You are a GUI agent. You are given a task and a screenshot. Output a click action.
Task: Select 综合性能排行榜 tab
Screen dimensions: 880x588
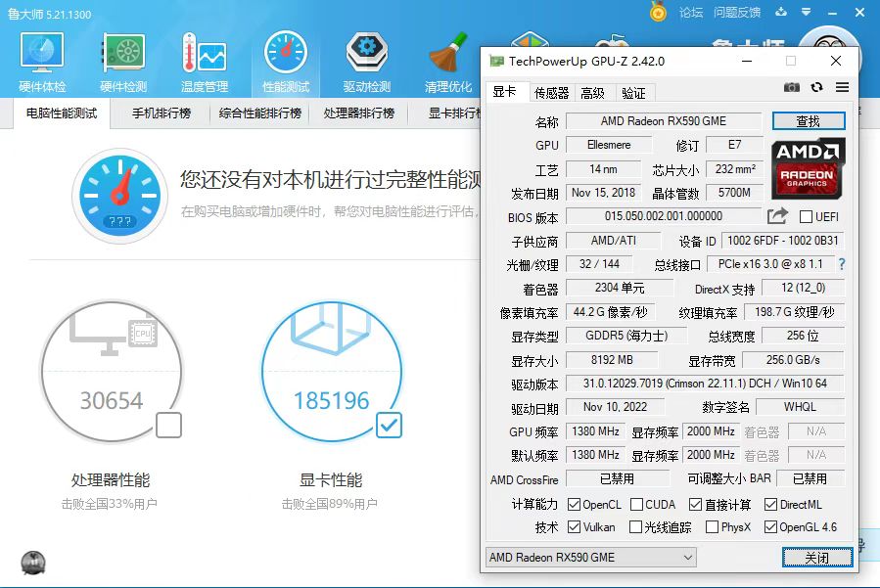tap(259, 113)
